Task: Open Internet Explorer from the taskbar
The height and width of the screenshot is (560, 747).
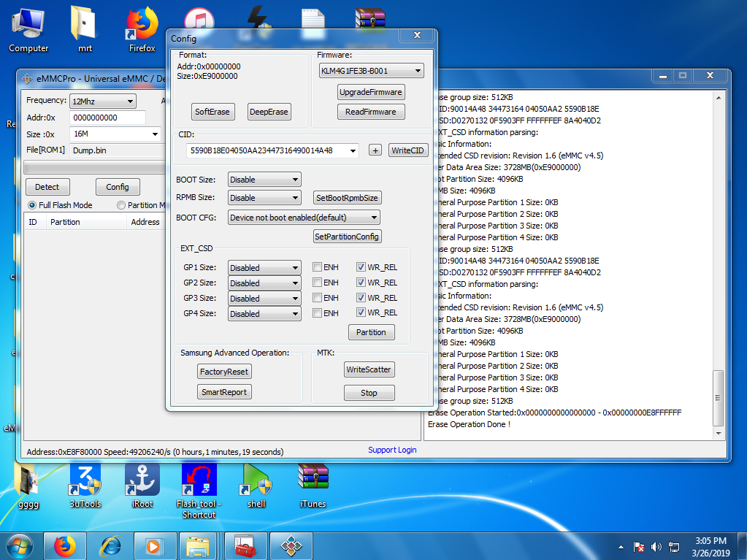Action: [x=110, y=546]
